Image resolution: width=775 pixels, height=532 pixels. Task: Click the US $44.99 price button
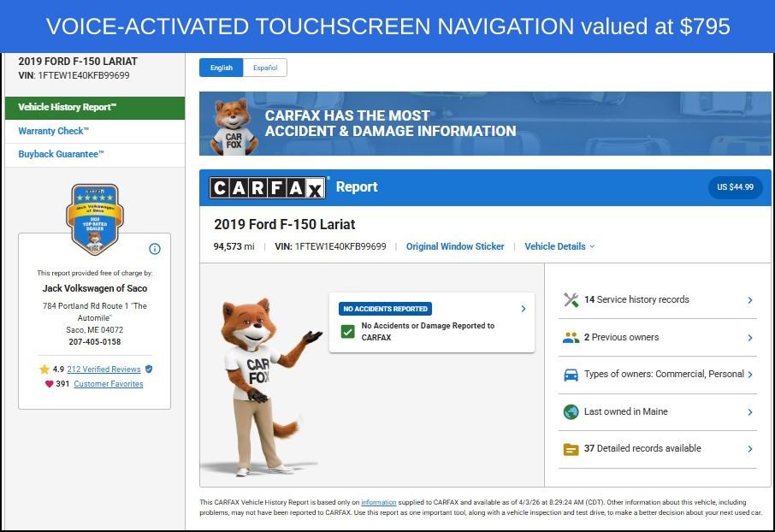[x=735, y=187]
